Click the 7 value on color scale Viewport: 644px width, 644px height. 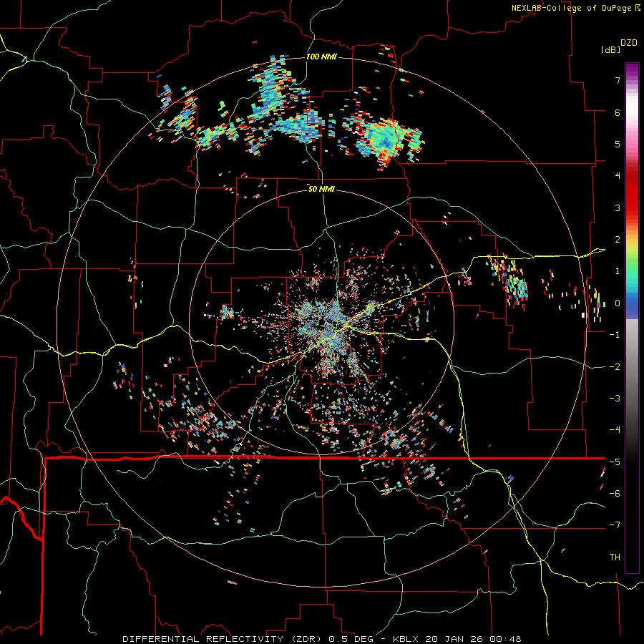tap(618, 80)
